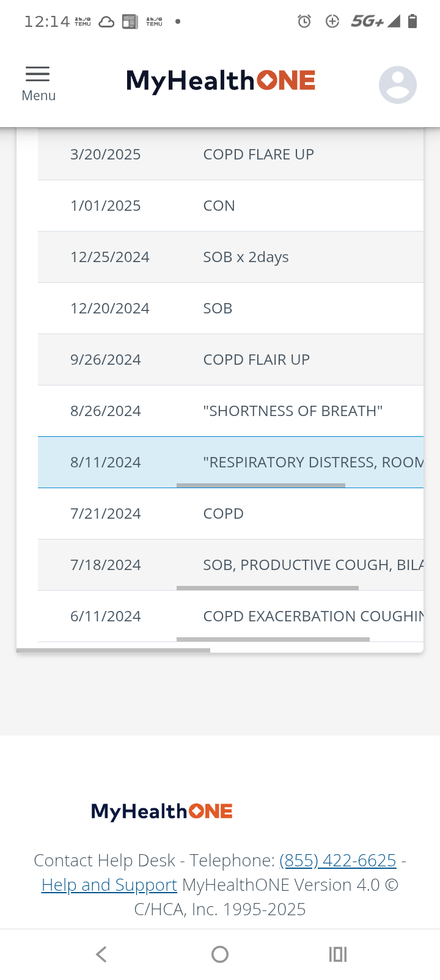Open the hamburger Menu icon

pos(38,83)
